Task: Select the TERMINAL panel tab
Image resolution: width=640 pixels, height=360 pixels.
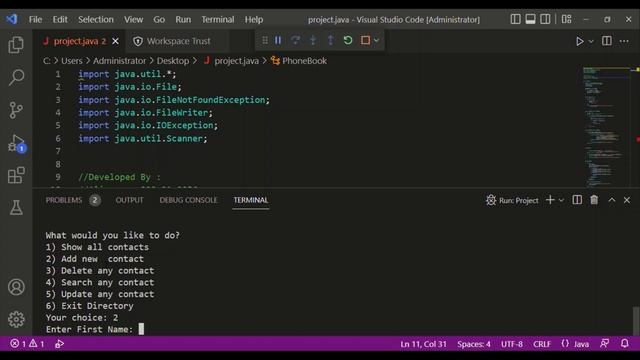Action: coord(251,200)
